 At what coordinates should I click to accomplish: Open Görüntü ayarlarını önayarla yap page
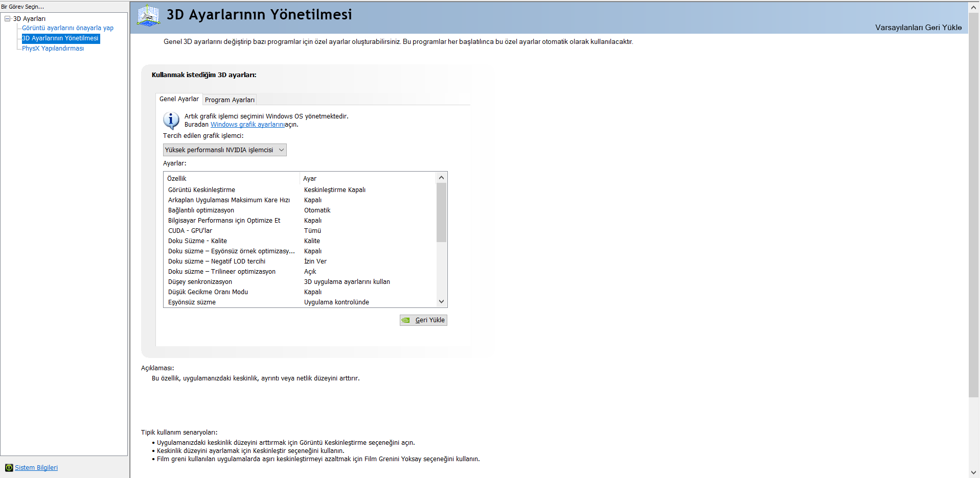point(67,28)
